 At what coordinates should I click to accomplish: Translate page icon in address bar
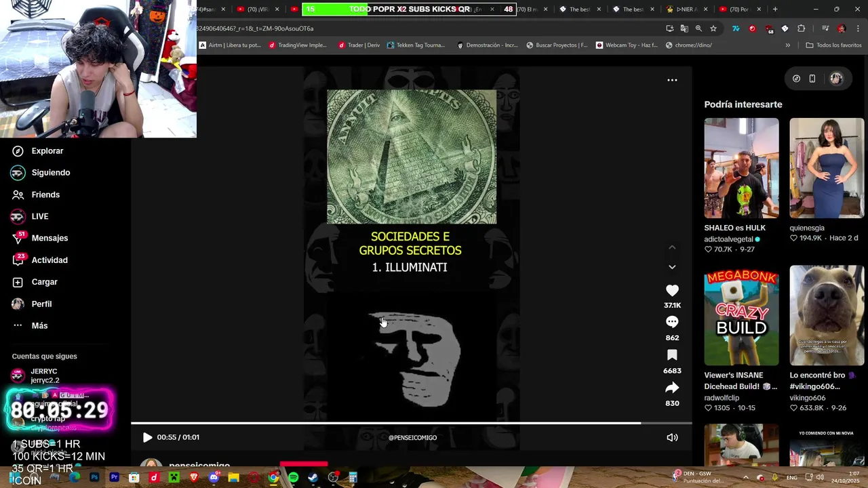coord(684,28)
